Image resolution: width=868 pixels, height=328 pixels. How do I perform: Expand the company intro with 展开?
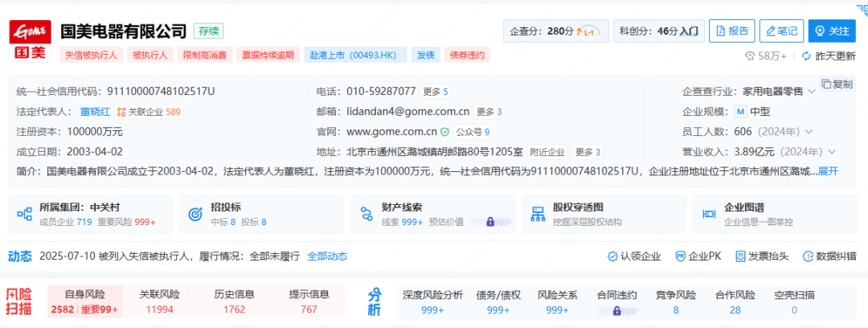click(829, 171)
